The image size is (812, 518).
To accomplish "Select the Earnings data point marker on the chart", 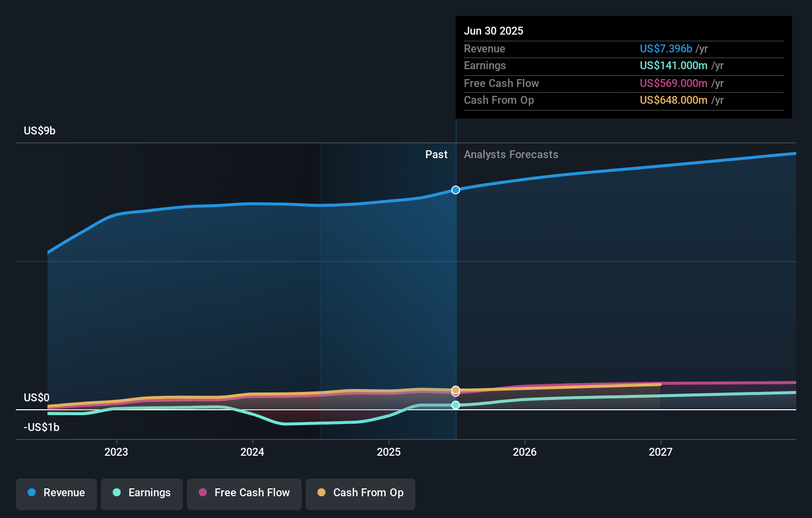I will pos(455,405).
